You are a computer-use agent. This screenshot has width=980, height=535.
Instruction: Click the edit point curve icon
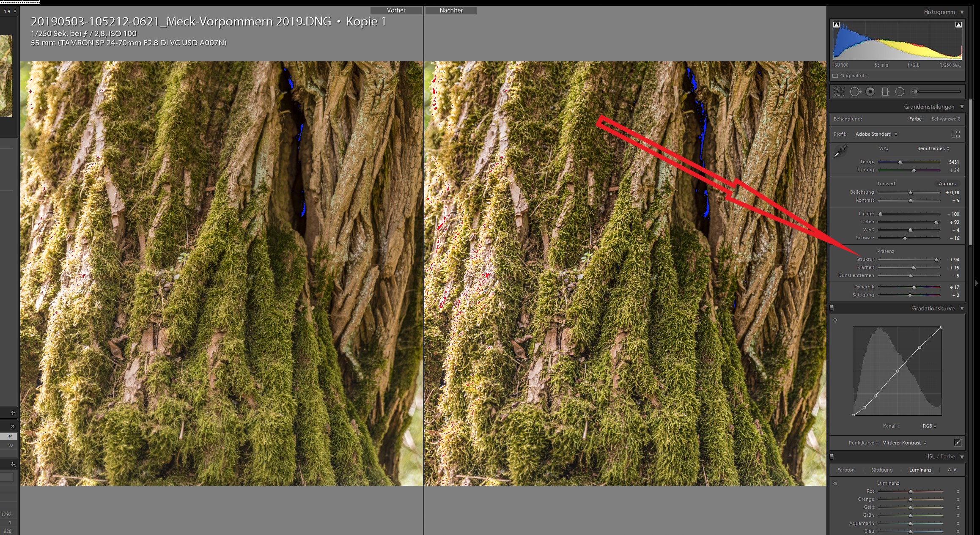[958, 443]
